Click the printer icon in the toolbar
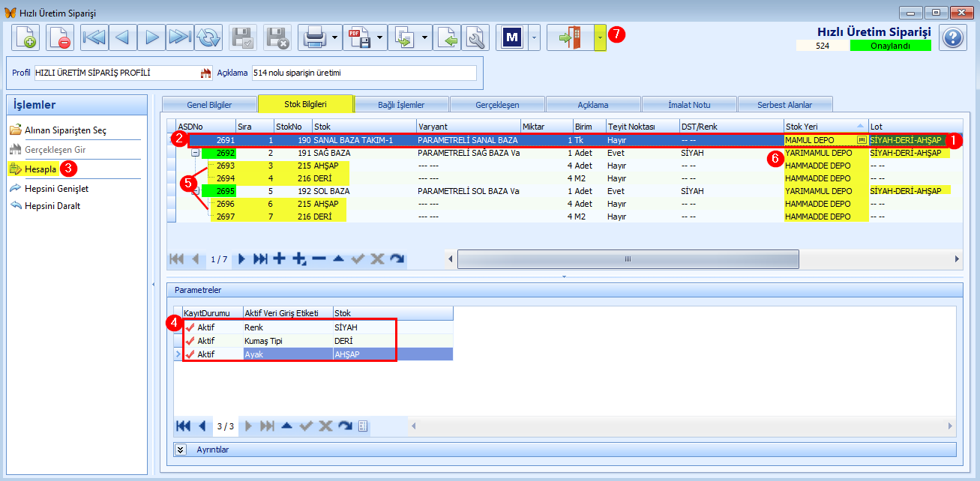Viewport: 980px width, 481px height. pyautogui.click(x=313, y=37)
